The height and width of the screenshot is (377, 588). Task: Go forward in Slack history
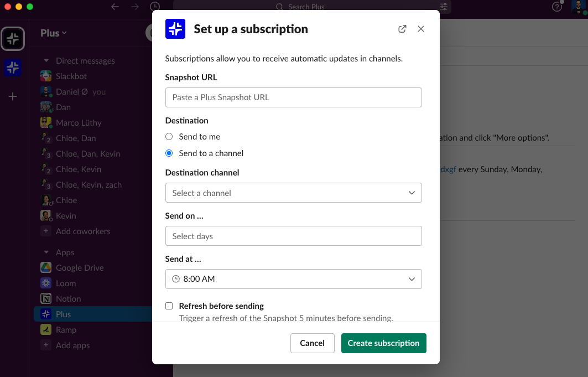[135, 7]
